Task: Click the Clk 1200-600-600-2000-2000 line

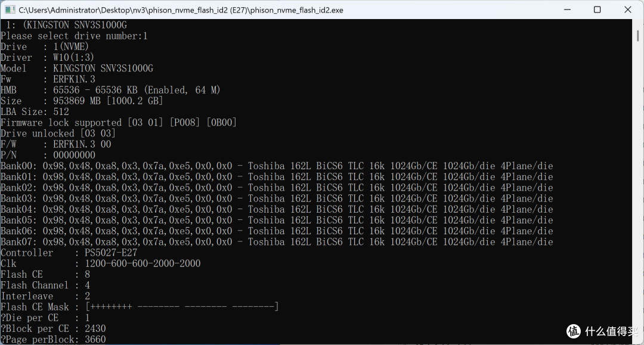Action: click(x=101, y=264)
